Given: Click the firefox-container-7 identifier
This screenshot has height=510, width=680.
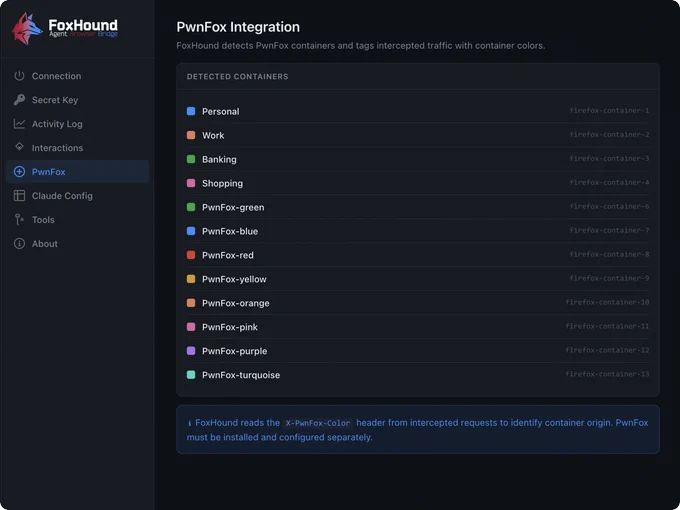Looking at the screenshot, I should pos(609,230).
